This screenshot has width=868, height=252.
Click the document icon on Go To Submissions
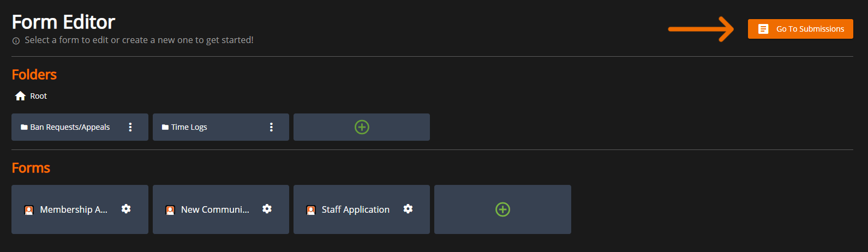point(763,29)
